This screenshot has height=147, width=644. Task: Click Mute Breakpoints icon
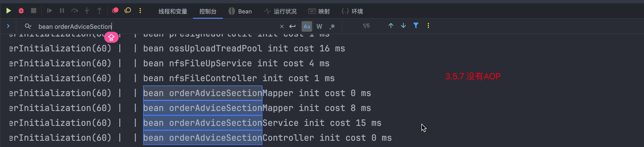(128, 10)
